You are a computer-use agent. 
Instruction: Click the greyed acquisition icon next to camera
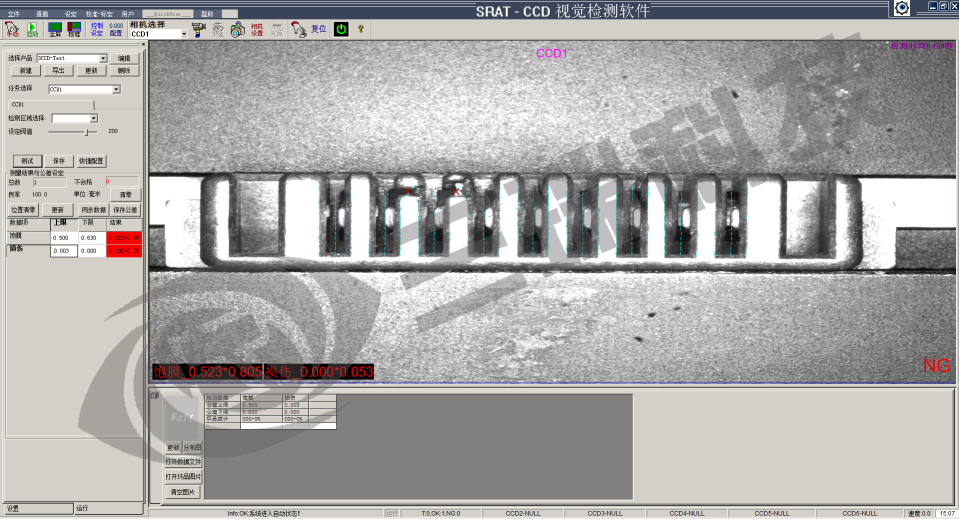click(218, 29)
